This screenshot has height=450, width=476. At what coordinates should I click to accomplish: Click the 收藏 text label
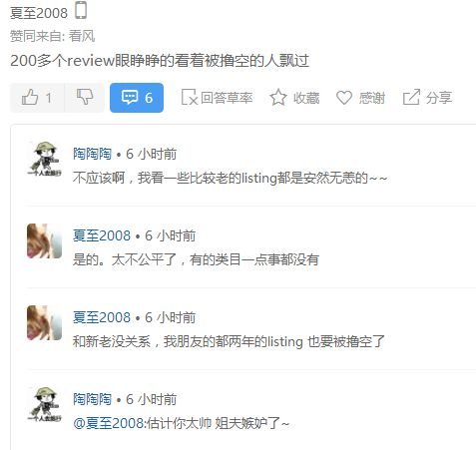306,98
